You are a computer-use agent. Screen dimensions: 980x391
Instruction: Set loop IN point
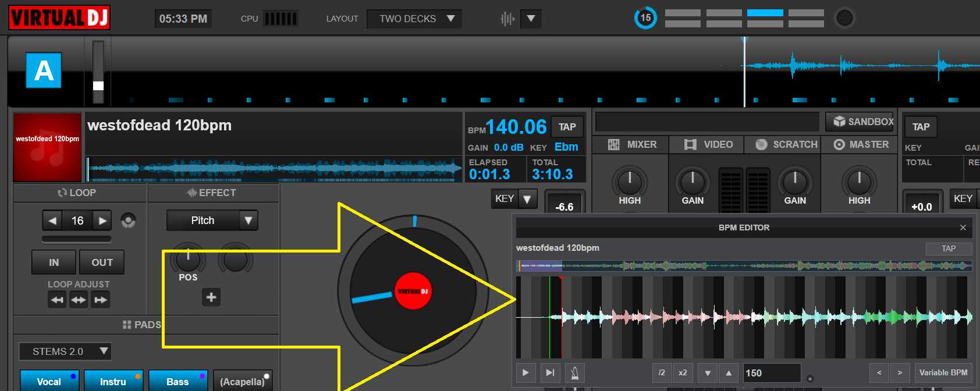tap(54, 262)
